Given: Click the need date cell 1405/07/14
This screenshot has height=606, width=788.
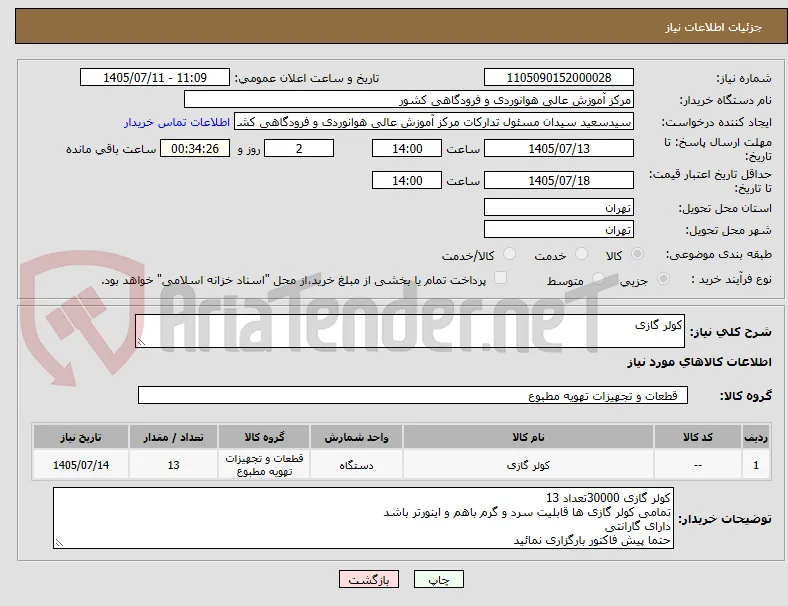Looking at the screenshot, I should pos(81,465).
